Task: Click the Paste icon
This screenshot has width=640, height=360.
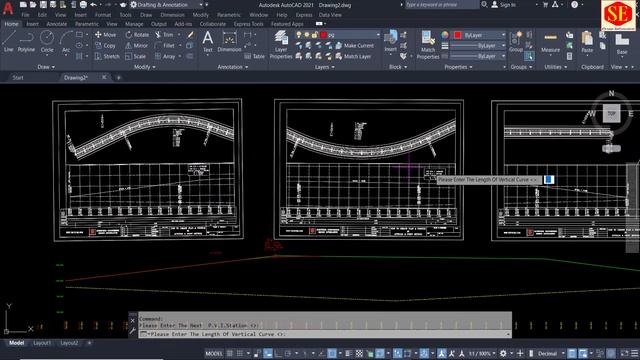Action: [587, 41]
